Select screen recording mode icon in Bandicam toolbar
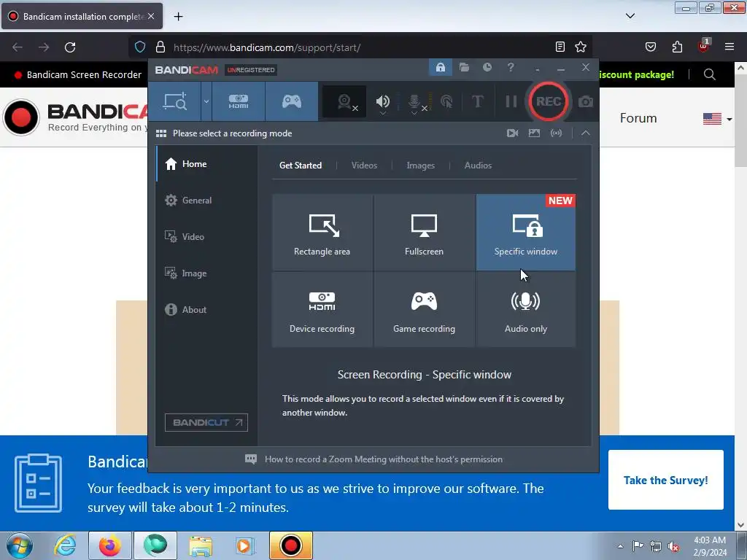Image resolution: width=747 pixels, height=560 pixels. (x=175, y=101)
